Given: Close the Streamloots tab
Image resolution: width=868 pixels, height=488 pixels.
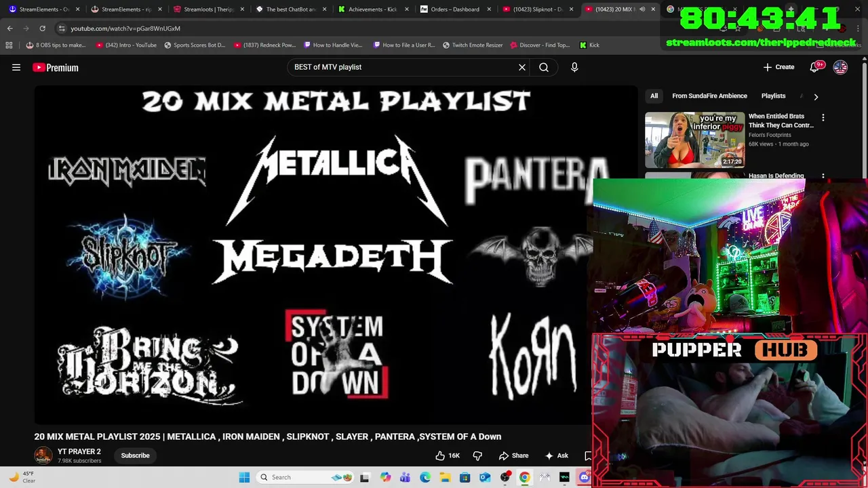Looking at the screenshot, I should pyautogui.click(x=242, y=9).
